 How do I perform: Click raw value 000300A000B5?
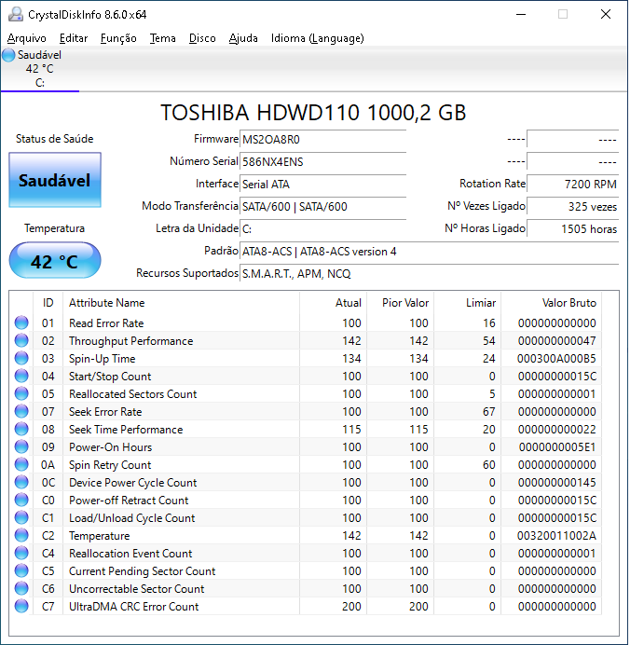click(556, 359)
